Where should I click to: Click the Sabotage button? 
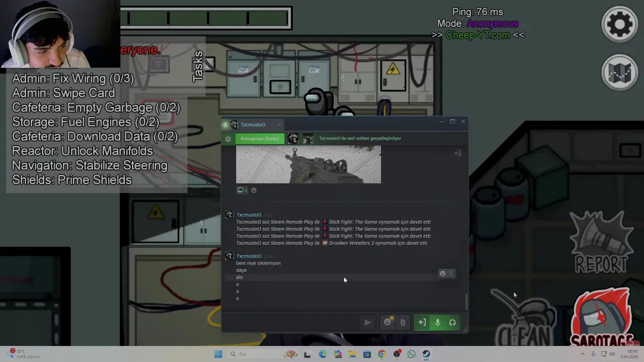point(601,318)
